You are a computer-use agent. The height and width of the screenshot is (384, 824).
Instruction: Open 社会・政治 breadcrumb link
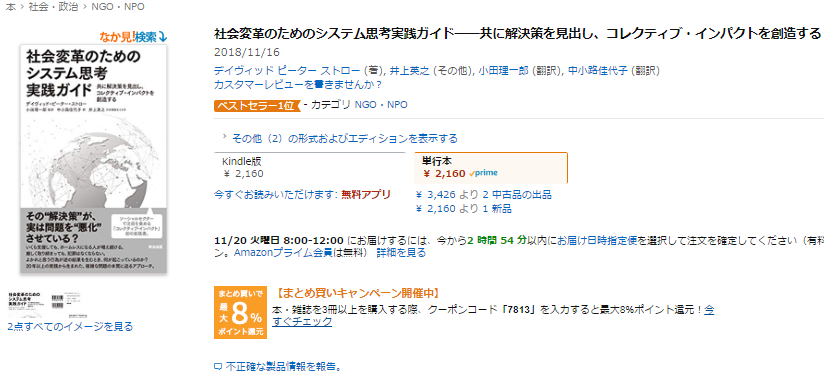coord(53,7)
